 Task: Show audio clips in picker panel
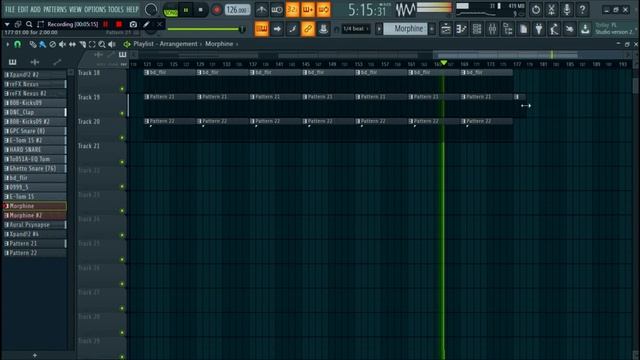point(35,62)
